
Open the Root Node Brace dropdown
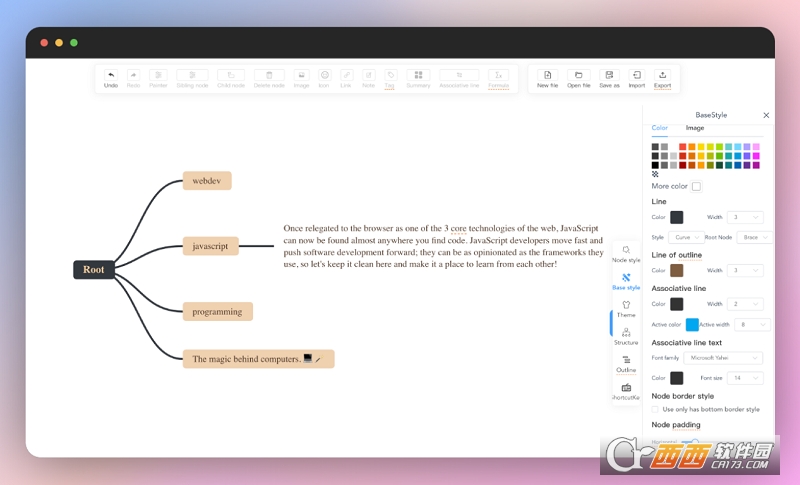coord(753,237)
